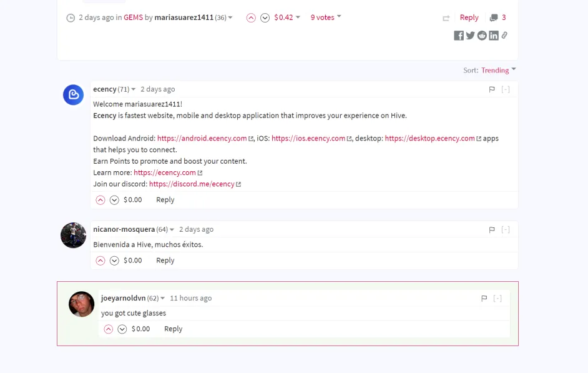Reply to joeyarnoldvn's comment
Viewport: 588px width, 373px height.
pos(174,329)
